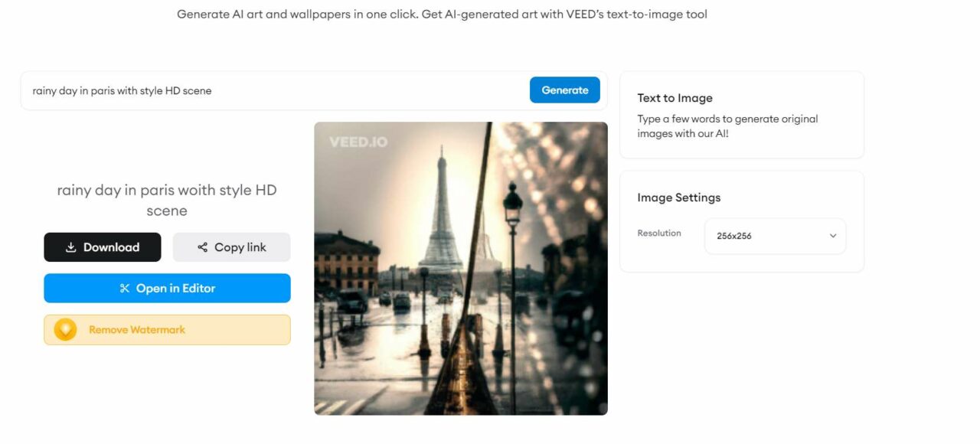Select Remove Watermark option
This screenshot has height=444, width=980.
pyautogui.click(x=167, y=329)
